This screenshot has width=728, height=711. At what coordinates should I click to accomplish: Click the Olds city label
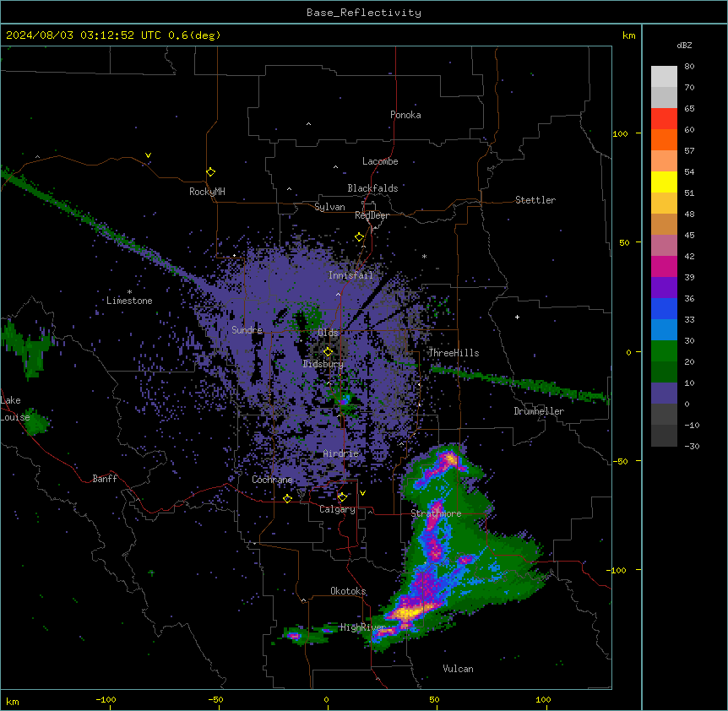point(328,333)
